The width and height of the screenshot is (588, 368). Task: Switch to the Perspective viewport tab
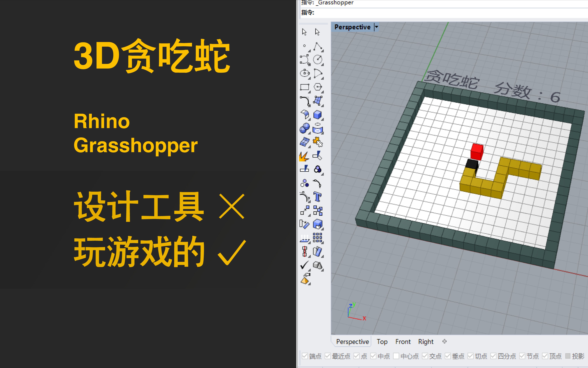[352, 342]
